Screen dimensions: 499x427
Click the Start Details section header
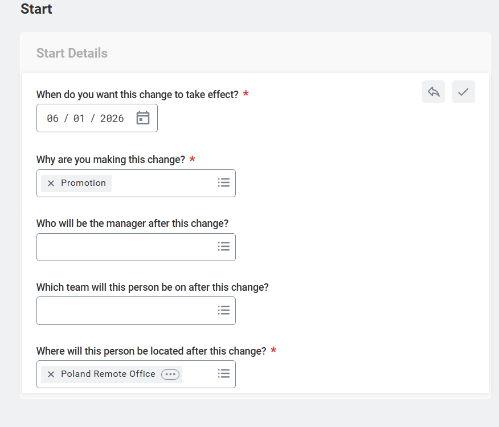[x=72, y=53]
